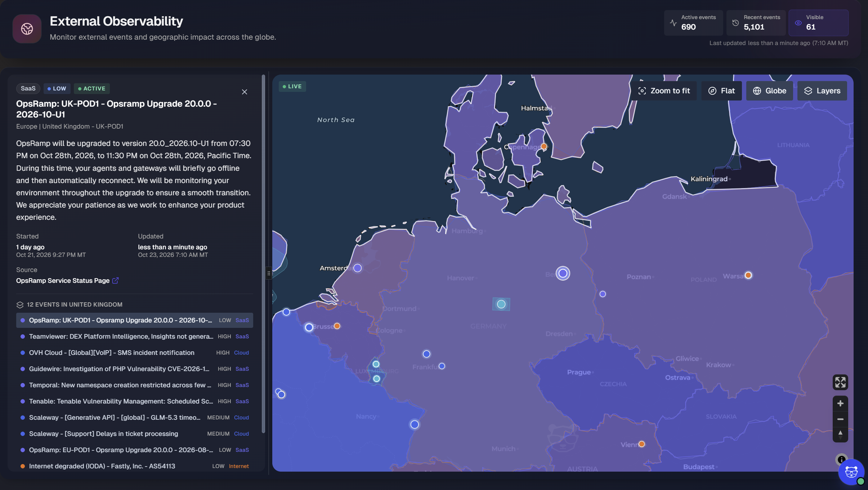Click the orange Brussels event marker
The width and height of the screenshot is (868, 490).
pyautogui.click(x=337, y=326)
